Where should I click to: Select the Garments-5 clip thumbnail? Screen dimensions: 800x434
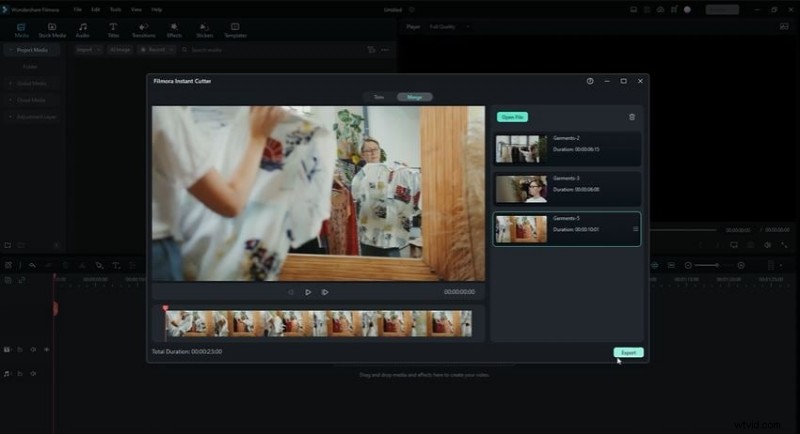[x=521, y=229]
